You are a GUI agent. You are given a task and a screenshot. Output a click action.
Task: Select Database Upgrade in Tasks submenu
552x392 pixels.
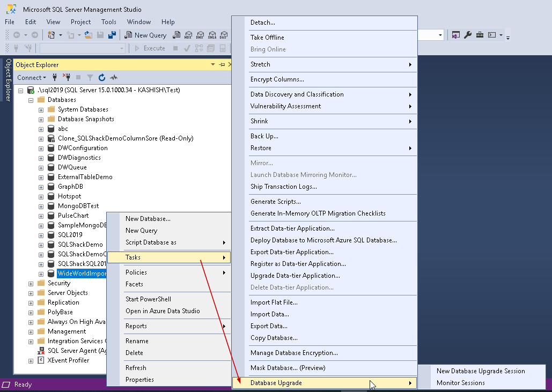pos(325,383)
